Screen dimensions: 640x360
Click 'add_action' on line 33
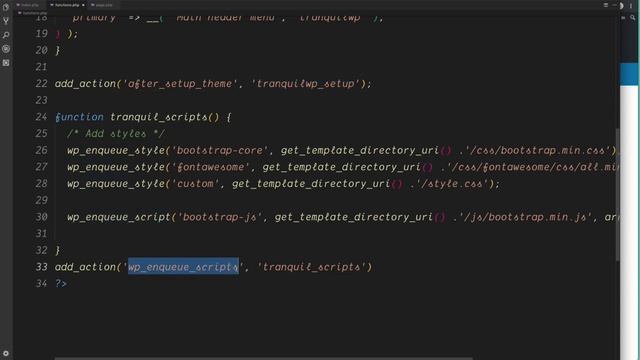tap(85, 267)
